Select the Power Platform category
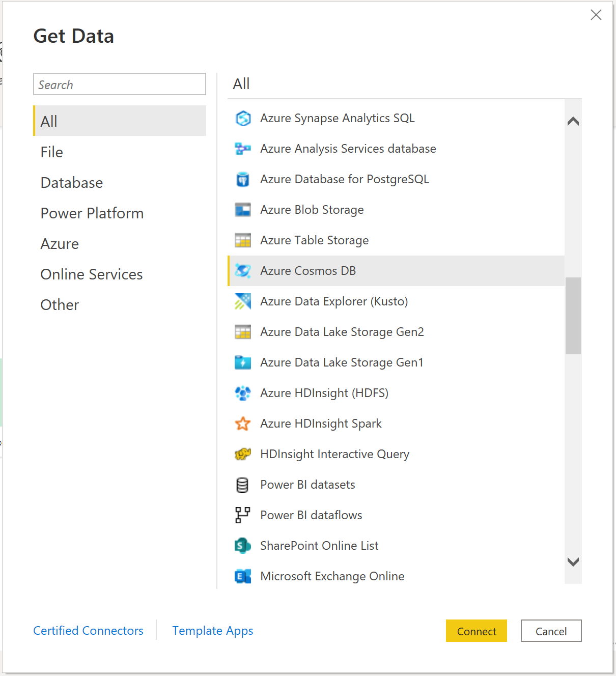This screenshot has height=676, width=616. point(92,213)
